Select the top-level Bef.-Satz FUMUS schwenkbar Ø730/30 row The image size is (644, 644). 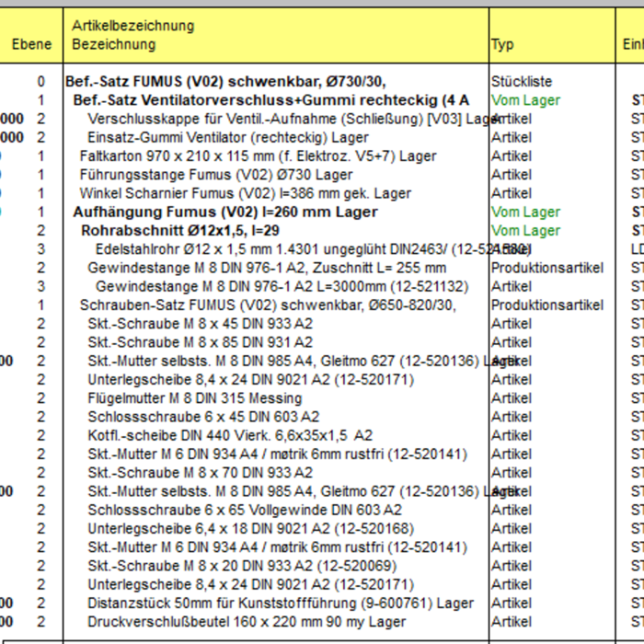coord(225,81)
